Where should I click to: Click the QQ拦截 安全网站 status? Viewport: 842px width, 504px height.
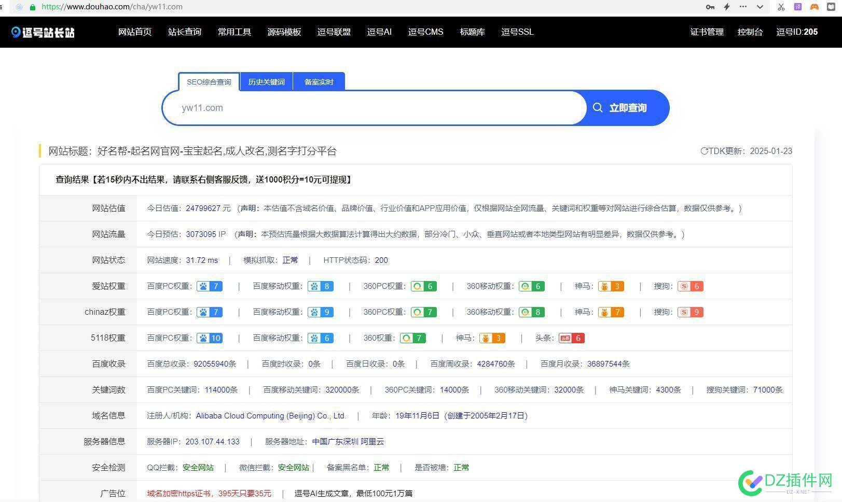(x=198, y=468)
